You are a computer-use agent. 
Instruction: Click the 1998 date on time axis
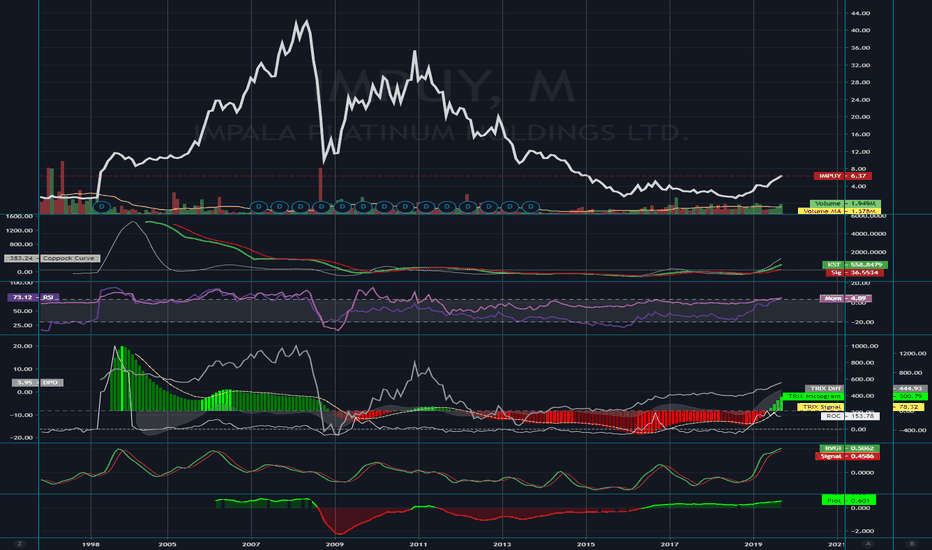pyautogui.click(x=90, y=544)
